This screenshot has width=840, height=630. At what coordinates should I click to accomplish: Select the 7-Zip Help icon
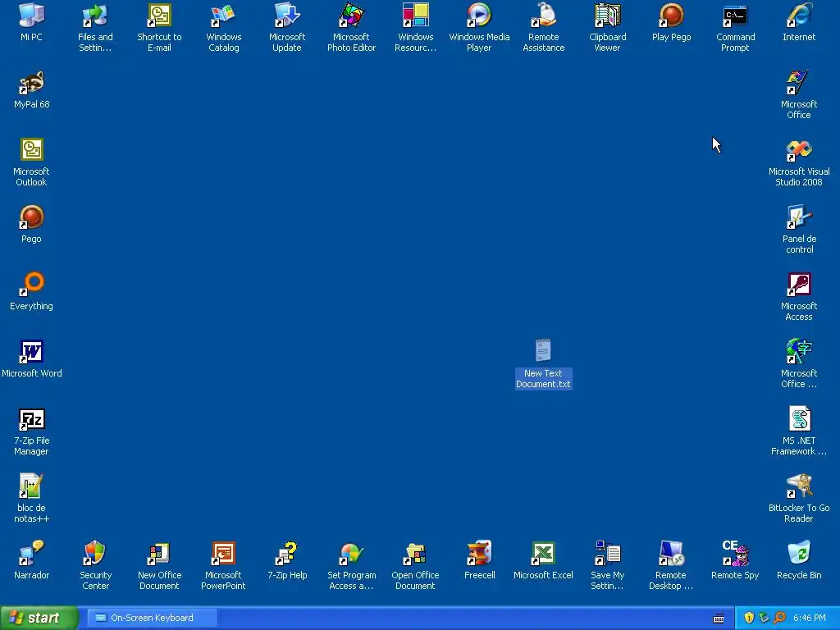click(x=287, y=554)
